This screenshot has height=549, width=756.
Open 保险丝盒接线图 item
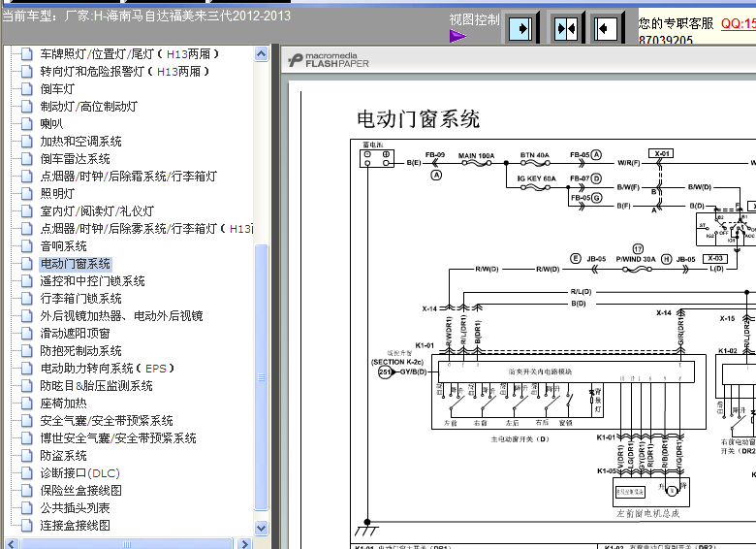80,490
